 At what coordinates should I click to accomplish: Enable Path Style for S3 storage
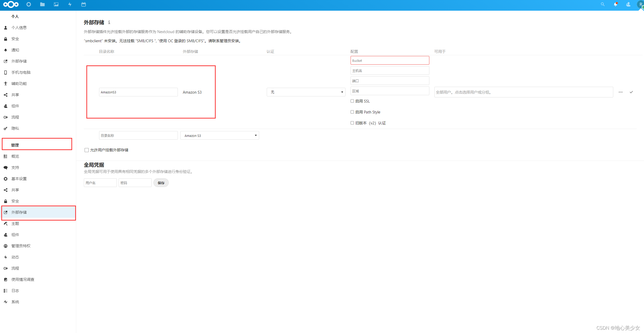coord(352,112)
